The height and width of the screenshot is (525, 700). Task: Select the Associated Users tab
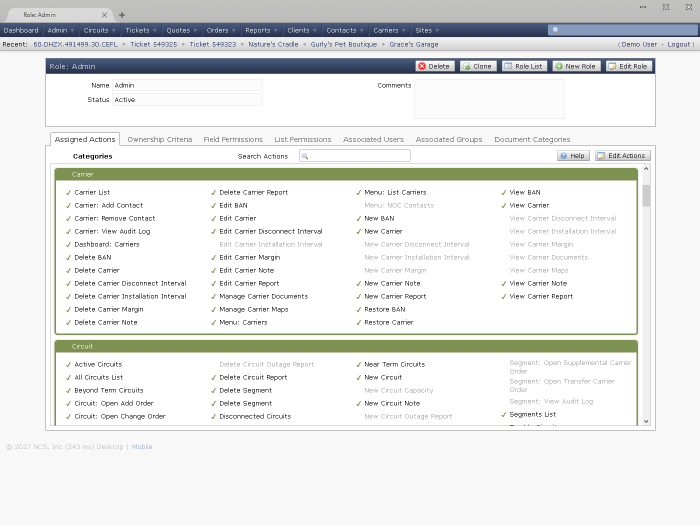[373, 140]
